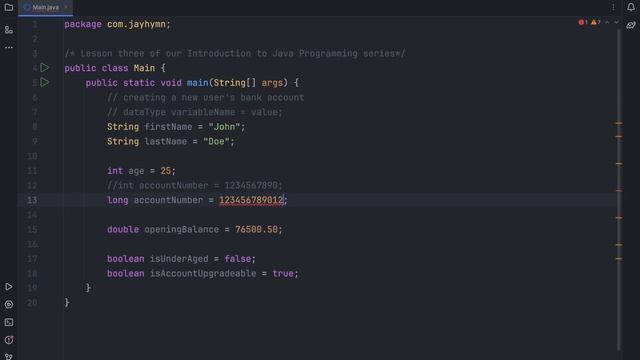The height and width of the screenshot is (360, 640).
Task: Click the commented int accountNumber line
Action: pos(195,186)
